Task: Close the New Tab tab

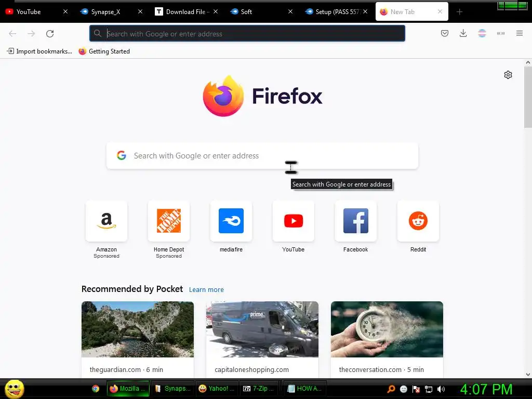Action: coord(440,11)
